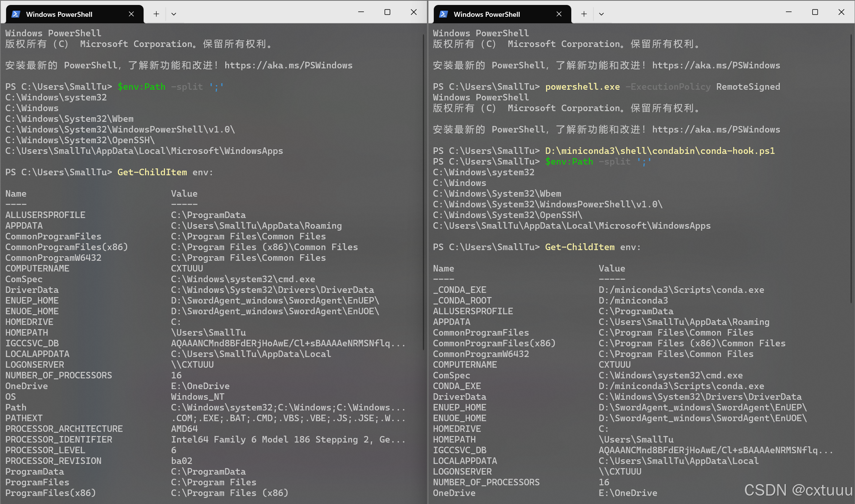Click powershell.exe command in right window
Image resolution: width=855 pixels, height=504 pixels.
pyautogui.click(x=582, y=87)
